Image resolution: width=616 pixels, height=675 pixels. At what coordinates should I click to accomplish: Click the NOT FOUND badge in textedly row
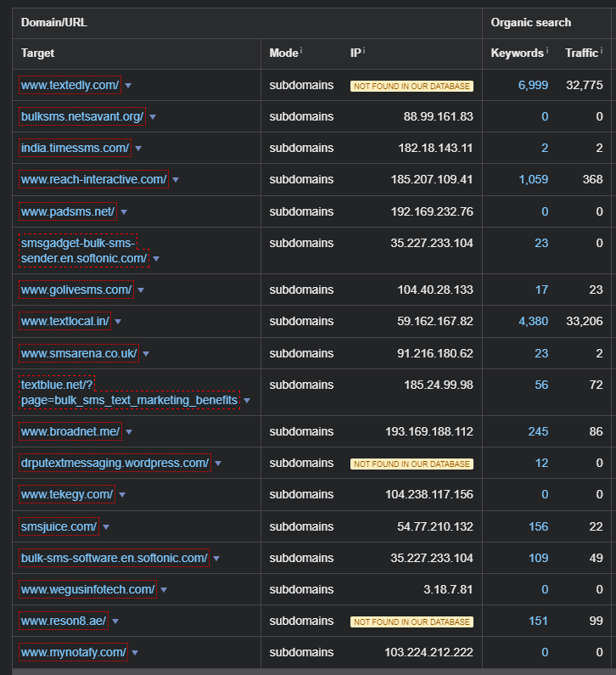[x=412, y=86]
